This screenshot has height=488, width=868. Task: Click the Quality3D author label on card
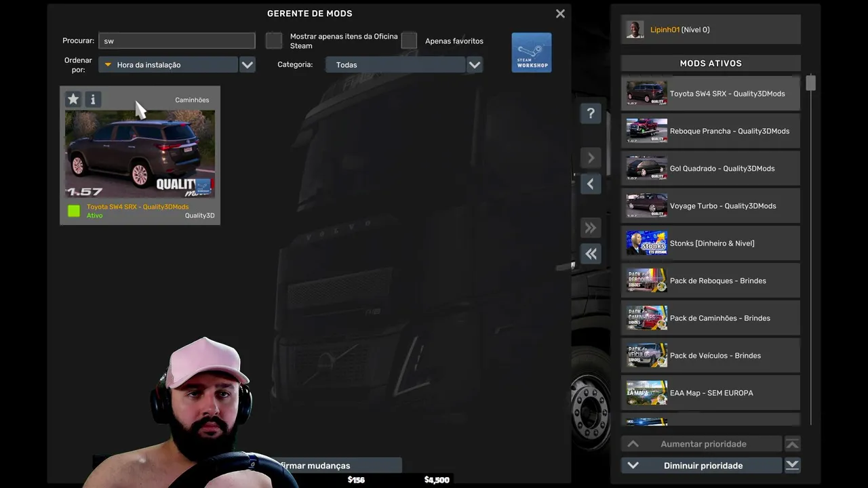tap(200, 216)
